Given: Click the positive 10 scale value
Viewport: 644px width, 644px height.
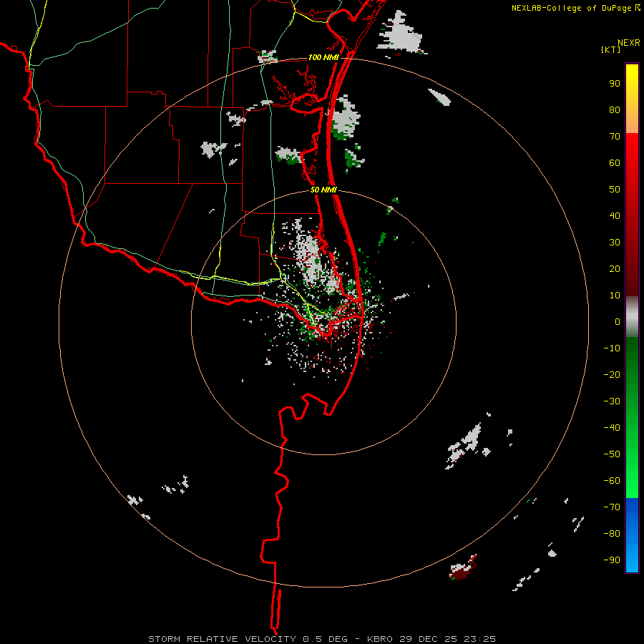Looking at the screenshot, I should (x=615, y=296).
